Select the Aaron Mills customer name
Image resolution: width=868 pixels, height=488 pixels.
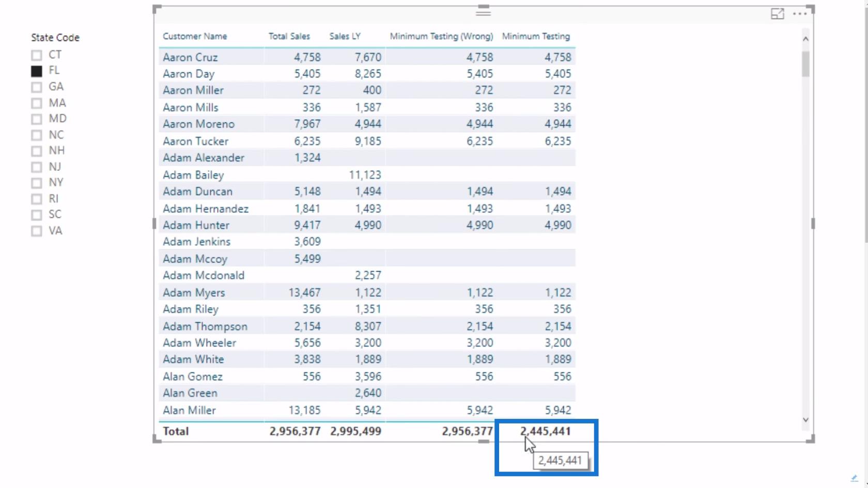[191, 107]
